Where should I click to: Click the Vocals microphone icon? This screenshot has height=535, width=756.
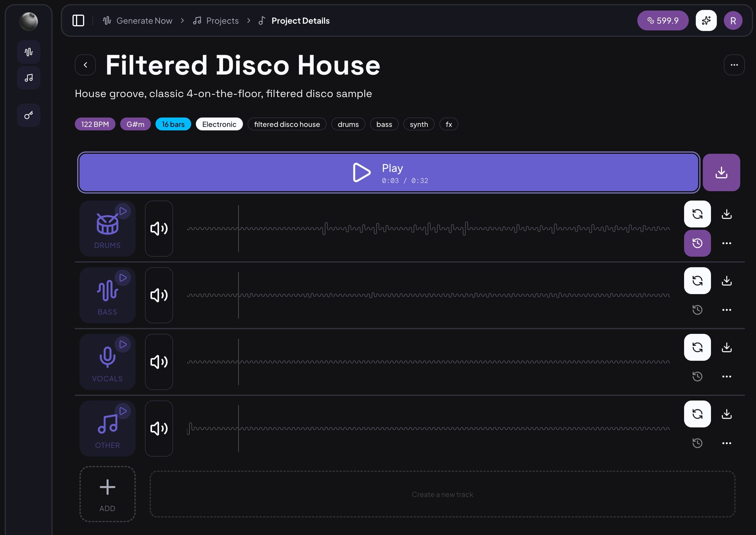pyautogui.click(x=107, y=359)
